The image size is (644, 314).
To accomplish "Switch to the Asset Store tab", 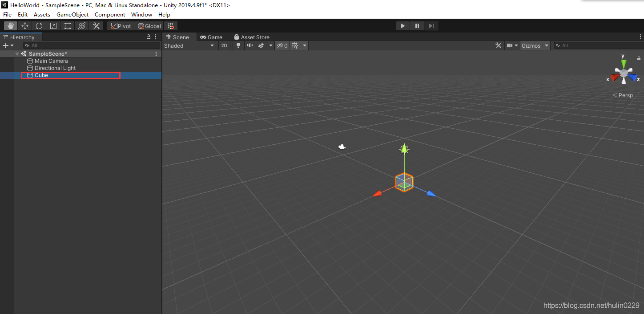I will 251,37.
